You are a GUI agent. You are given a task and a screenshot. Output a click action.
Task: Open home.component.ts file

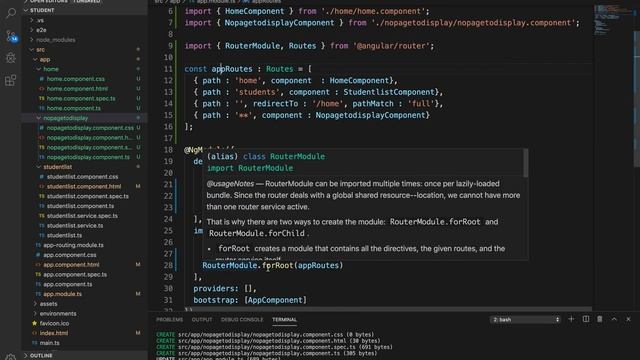[x=73, y=108]
